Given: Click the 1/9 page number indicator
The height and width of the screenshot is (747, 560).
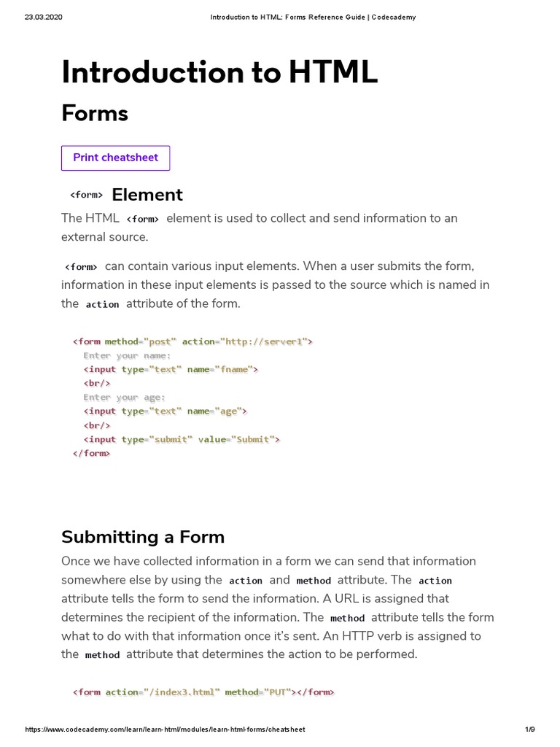Looking at the screenshot, I should click(530, 729).
